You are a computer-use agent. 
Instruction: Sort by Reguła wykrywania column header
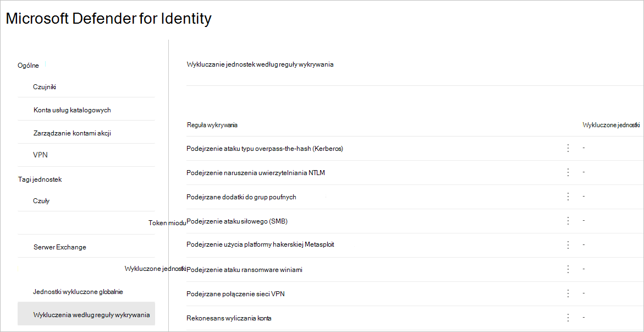[x=212, y=125]
